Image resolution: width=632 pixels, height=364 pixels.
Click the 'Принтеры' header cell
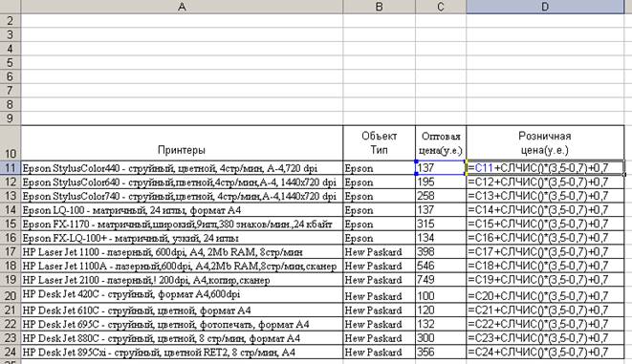point(182,143)
